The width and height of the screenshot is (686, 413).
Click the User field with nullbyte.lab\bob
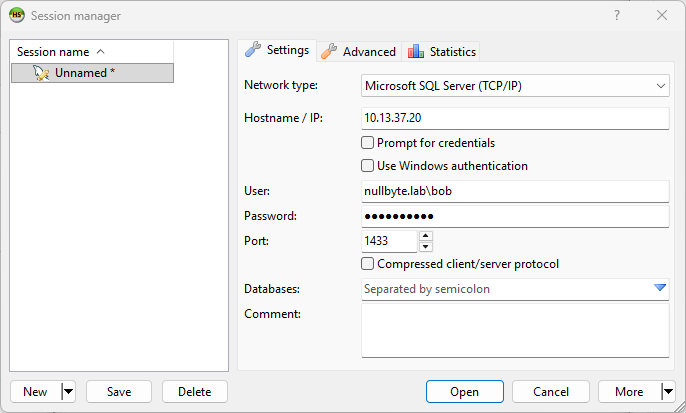point(515,191)
